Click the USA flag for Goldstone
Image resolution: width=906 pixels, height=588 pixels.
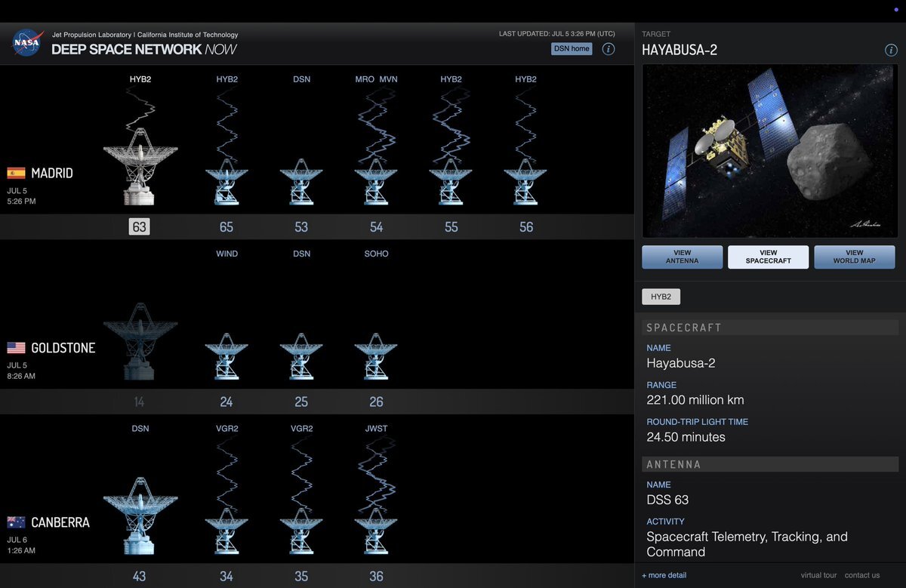(16, 348)
